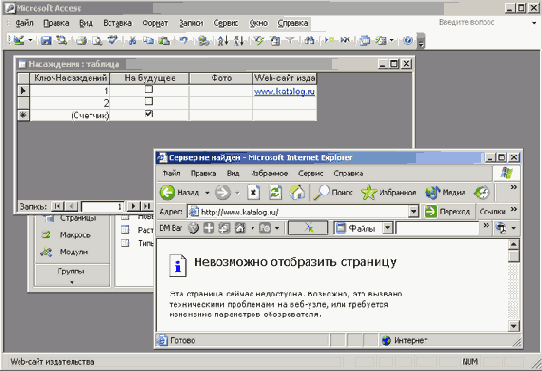Open the View button dropdown arrow in Access
The image size is (542, 371).
30,40
